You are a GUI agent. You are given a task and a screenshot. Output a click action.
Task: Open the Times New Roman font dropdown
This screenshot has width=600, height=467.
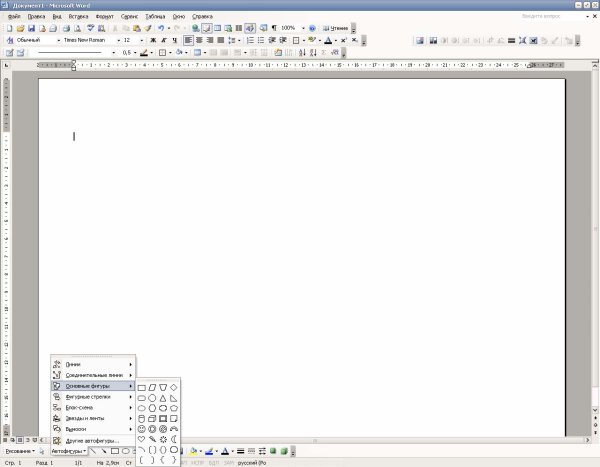point(114,40)
